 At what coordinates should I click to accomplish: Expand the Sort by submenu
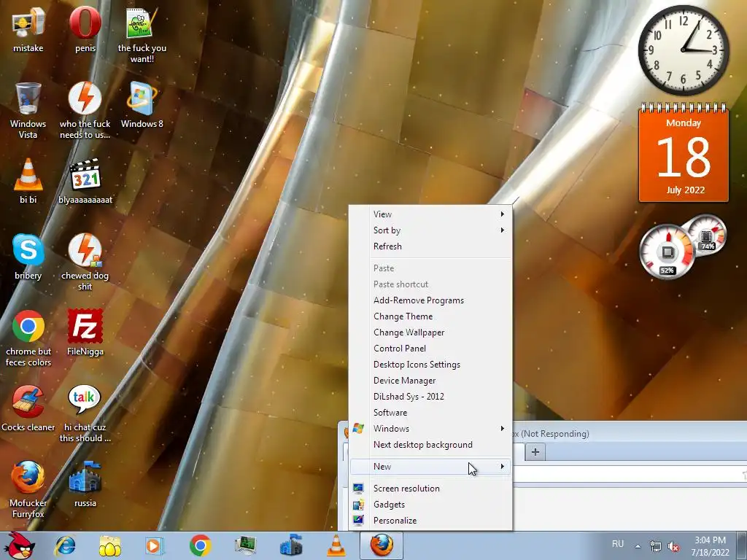click(x=430, y=230)
